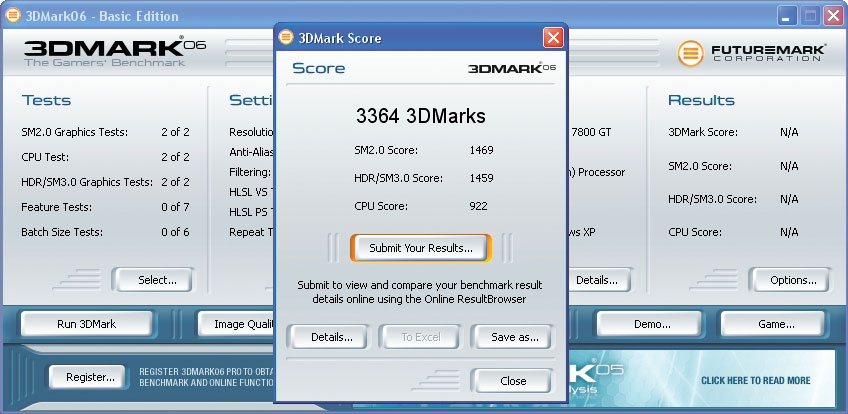848x414 pixels.
Task: Click 'HDR/SM3.0 Graphics Tests:' label in Tests
Action: (87, 182)
